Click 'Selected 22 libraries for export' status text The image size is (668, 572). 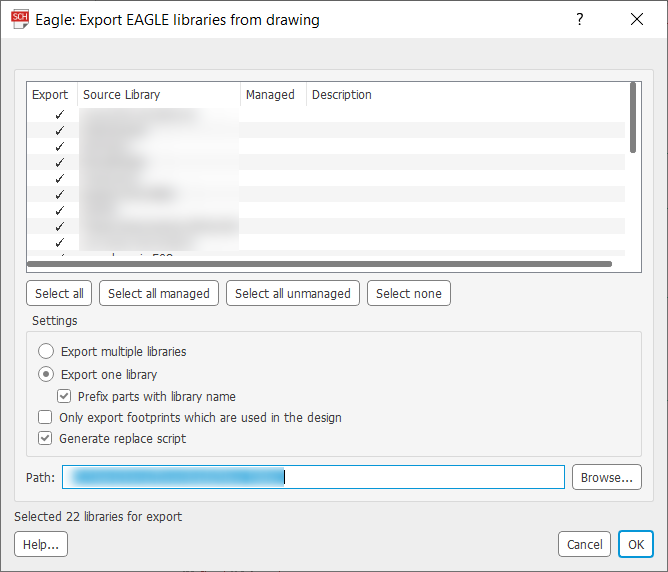click(98, 516)
